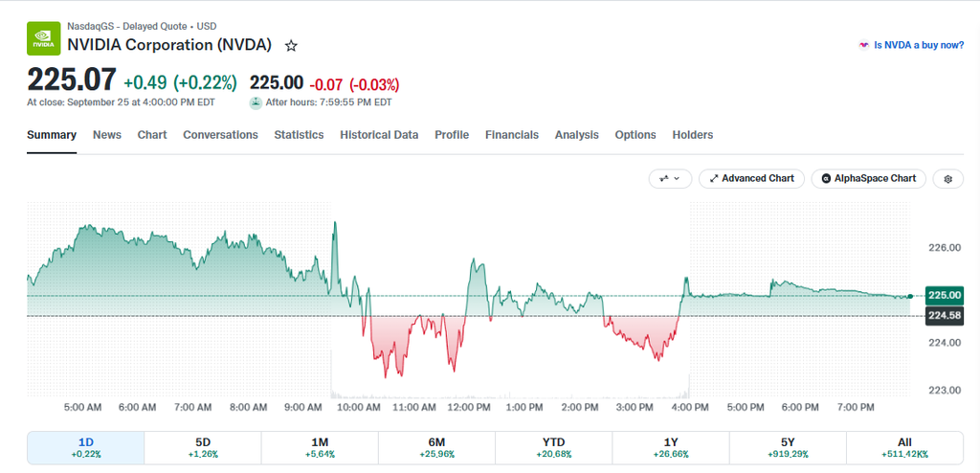Select the Summary tab
Viewport: 980px width, 473px height.
pyautogui.click(x=52, y=135)
